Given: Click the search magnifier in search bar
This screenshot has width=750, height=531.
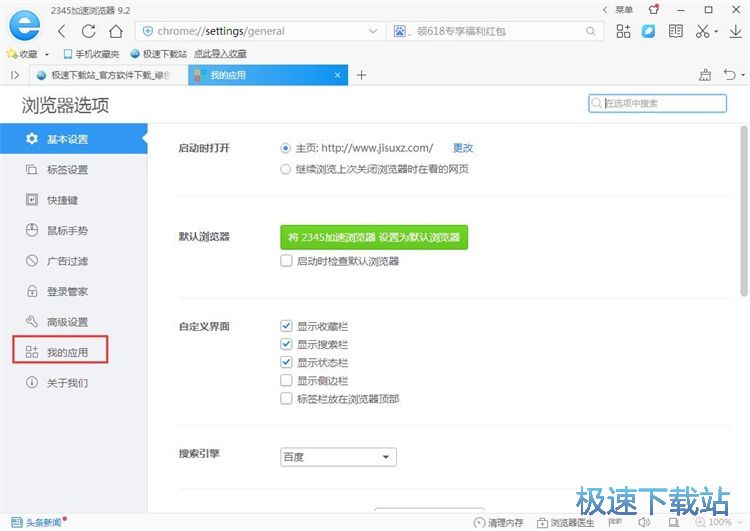Looking at the screenshot, I should click(x=591, y=32).
